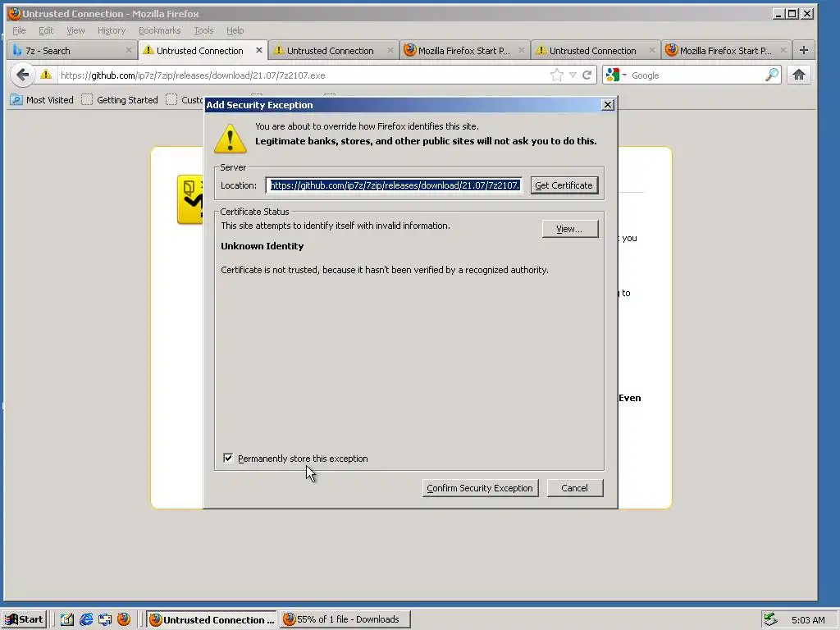Click the Firefox icon in the title bar

coord(15,13)
